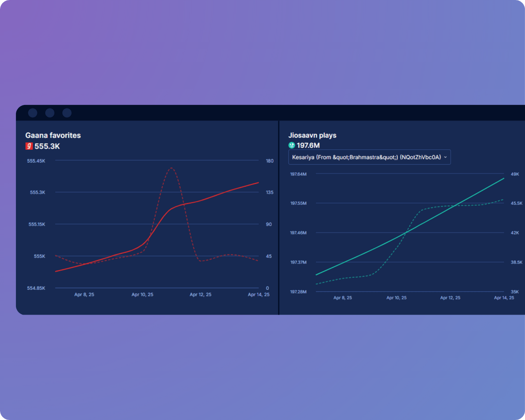Select Apr 12, 25 on Jiosaavn chart axis
The width and height of the screenshot is (525, 420).
point(450,297)
